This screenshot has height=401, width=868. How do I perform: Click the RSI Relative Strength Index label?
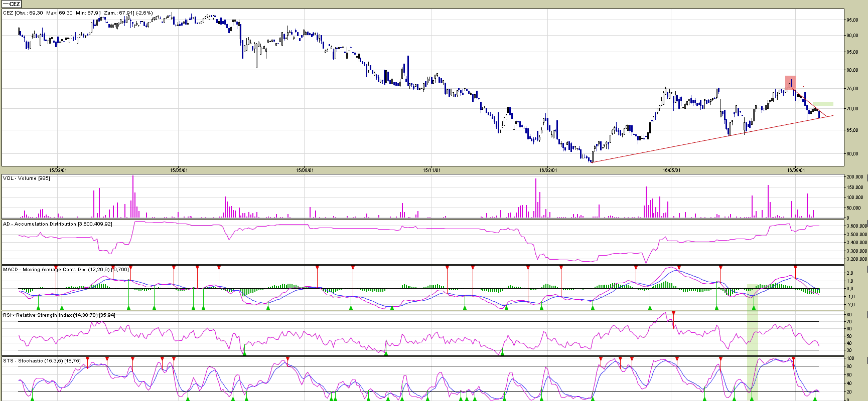pyautogui.click(x=59, y=315)
